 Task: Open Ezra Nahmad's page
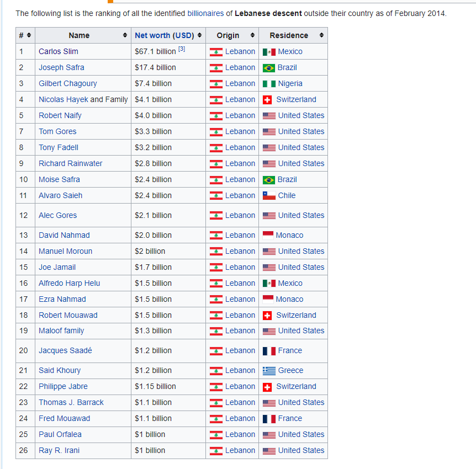point(62,299)
